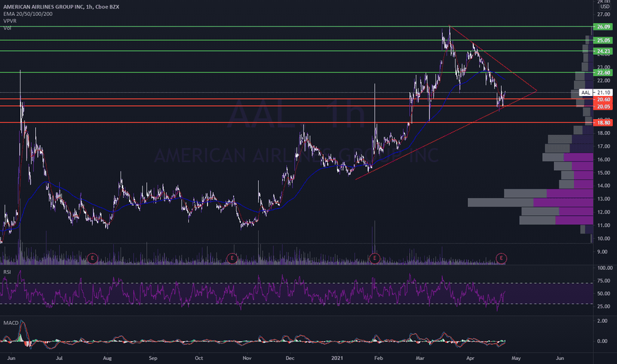Click the AAL 21.10 current price tag

tap(595, 93)
